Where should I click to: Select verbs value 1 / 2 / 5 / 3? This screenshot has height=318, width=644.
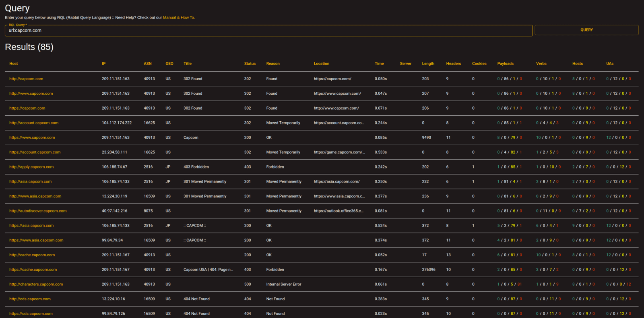(x=547, y=152)
